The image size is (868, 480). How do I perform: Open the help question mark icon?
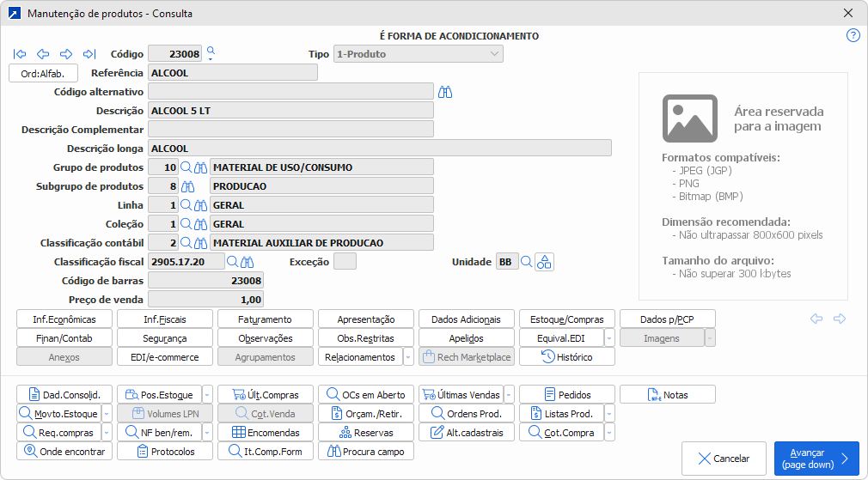[x=853, y=36]
